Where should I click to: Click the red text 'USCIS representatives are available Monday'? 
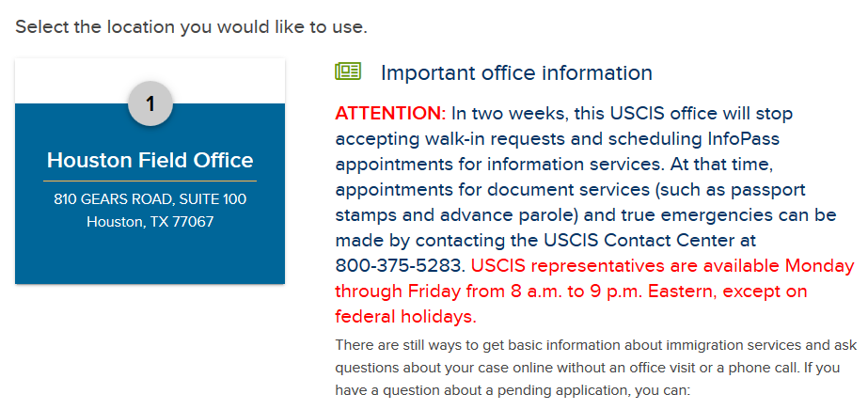(x=663, y=266)
